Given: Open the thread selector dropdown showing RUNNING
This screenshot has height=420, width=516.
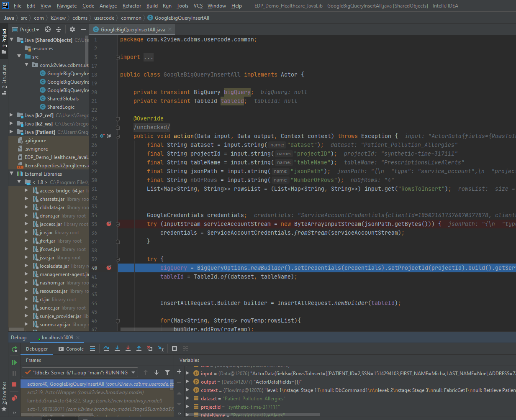Looking at the screenshot, I should 80,372.
